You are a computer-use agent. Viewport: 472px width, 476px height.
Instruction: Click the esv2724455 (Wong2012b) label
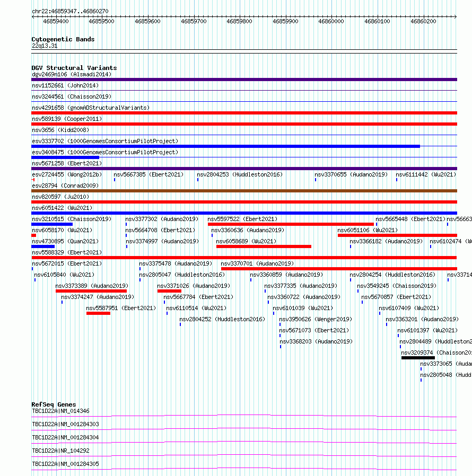(x=67, y=174)
